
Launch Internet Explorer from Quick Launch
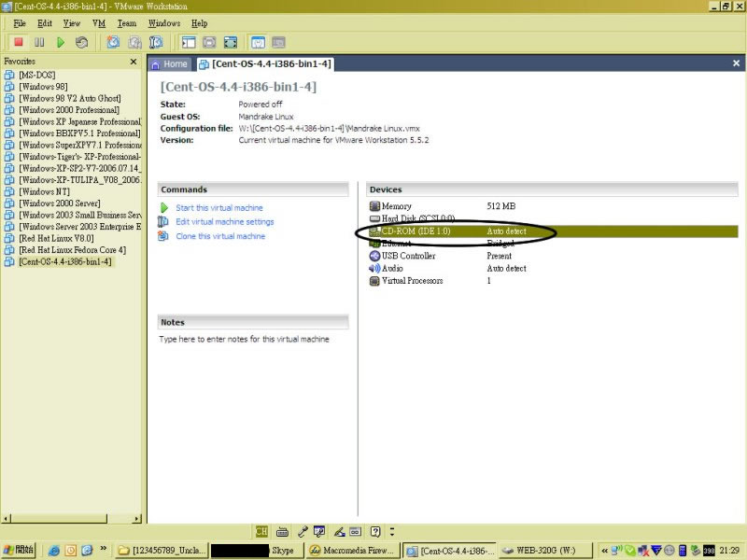coord(54,551)
